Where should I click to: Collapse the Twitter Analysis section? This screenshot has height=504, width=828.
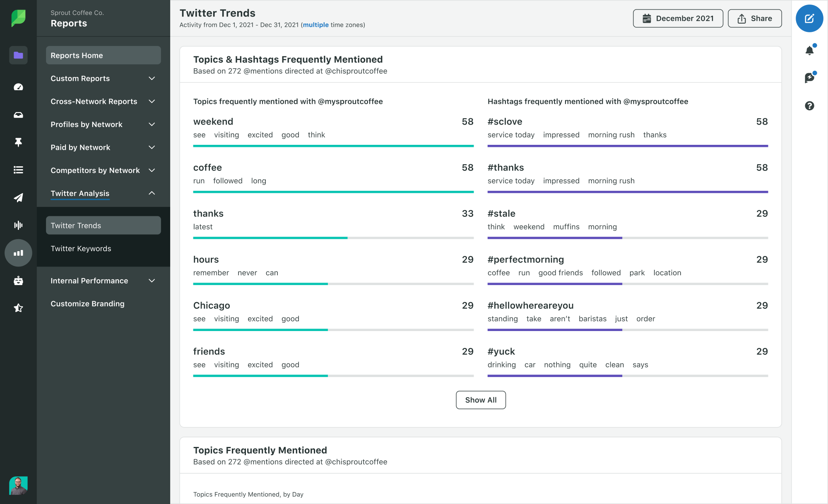153,193
